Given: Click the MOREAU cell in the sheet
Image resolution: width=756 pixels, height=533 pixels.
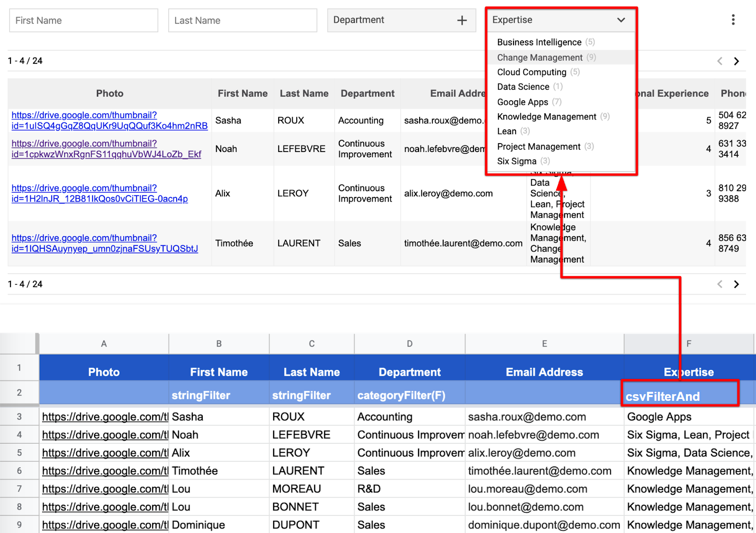Looking at the screenshot, I should coord(312,489).
